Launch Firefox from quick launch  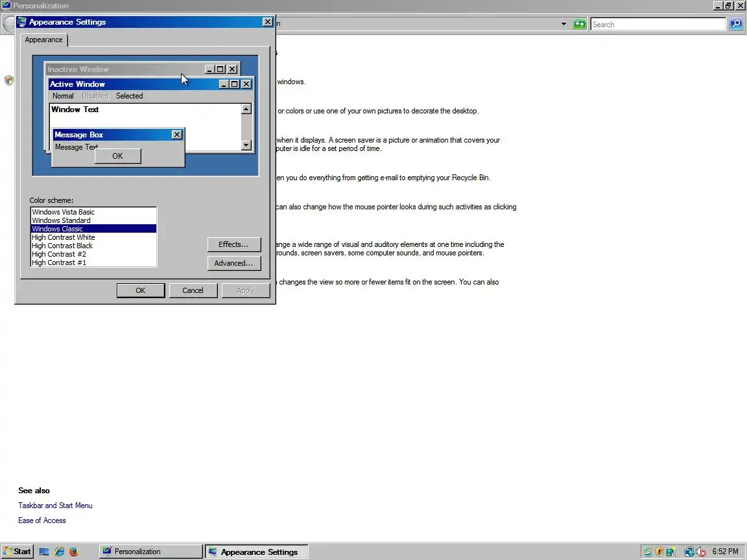(74, 552)
